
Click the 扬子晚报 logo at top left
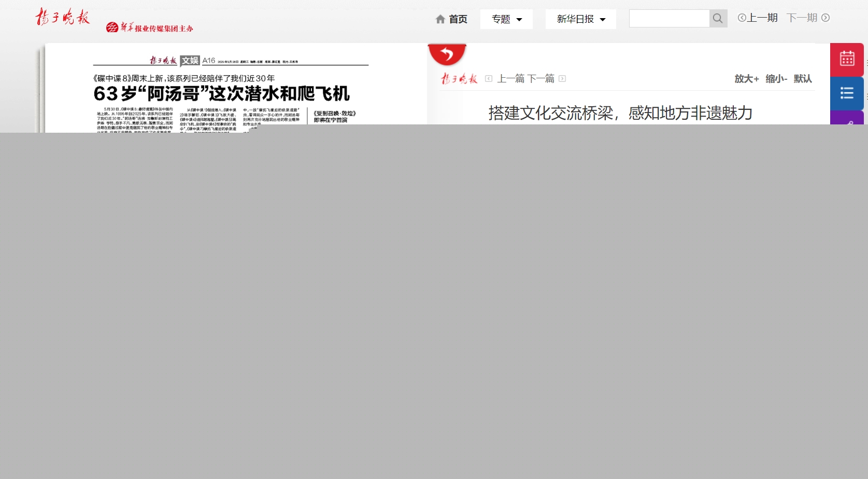coord(63,17)
